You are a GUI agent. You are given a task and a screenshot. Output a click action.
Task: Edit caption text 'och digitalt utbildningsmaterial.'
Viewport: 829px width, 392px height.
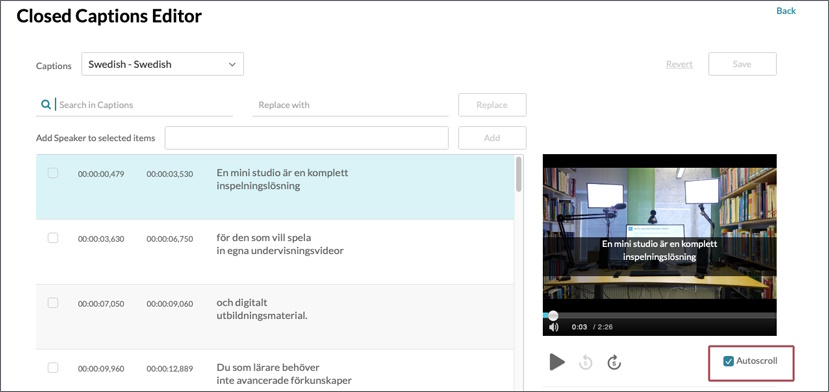(x=262, y=309)
